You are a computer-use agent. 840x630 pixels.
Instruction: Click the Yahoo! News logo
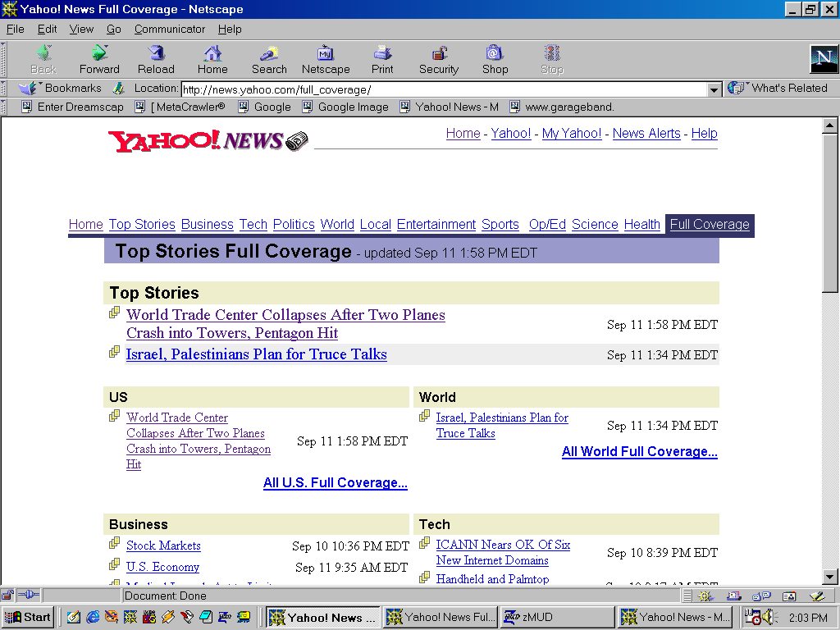(x=208, y=141)
